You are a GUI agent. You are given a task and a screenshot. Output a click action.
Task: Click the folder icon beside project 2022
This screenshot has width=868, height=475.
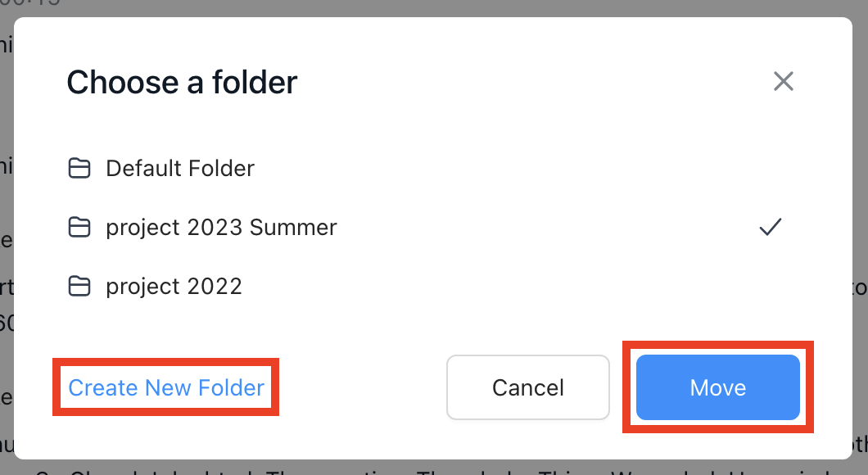[x=79, y=286]
